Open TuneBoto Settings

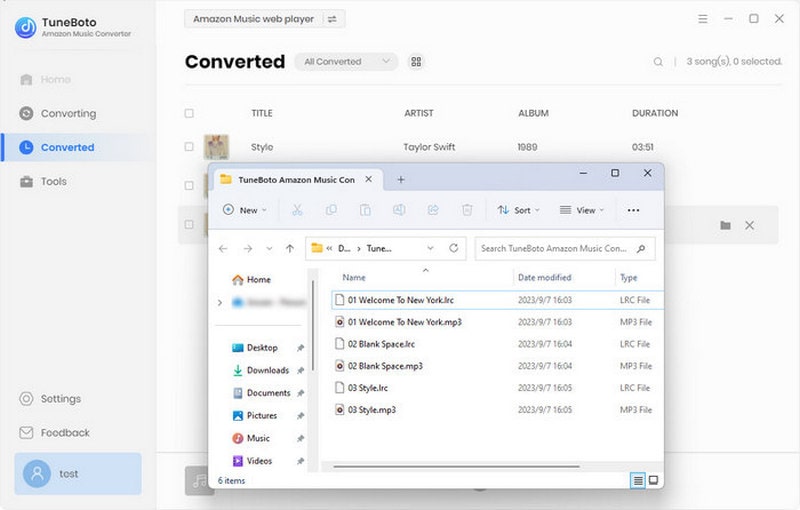pyautogui.click(x=50, y=399)
